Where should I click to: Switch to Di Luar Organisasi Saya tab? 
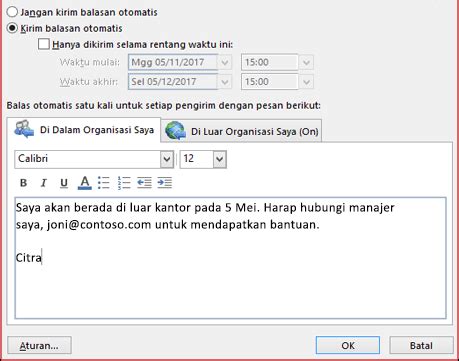242,131
